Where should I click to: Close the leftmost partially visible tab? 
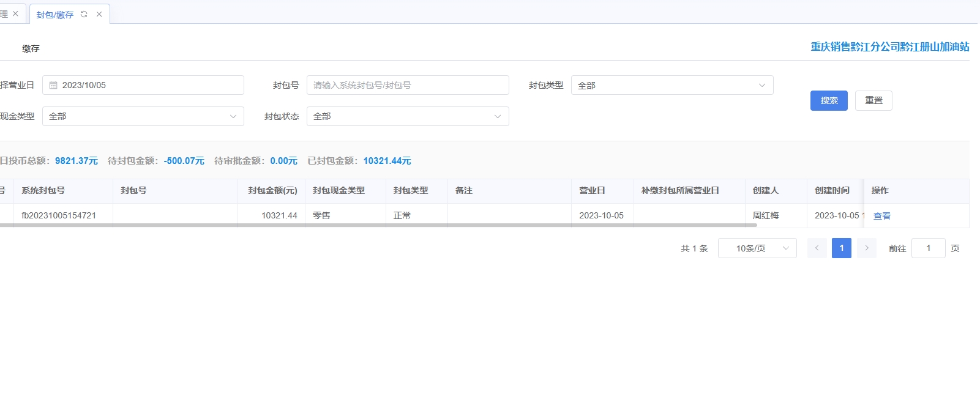pos(15,13)
